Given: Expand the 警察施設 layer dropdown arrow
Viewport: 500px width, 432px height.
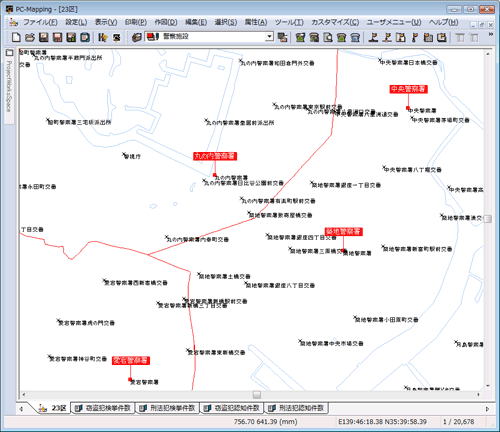Looking at the screenshot, I should 269,37.
